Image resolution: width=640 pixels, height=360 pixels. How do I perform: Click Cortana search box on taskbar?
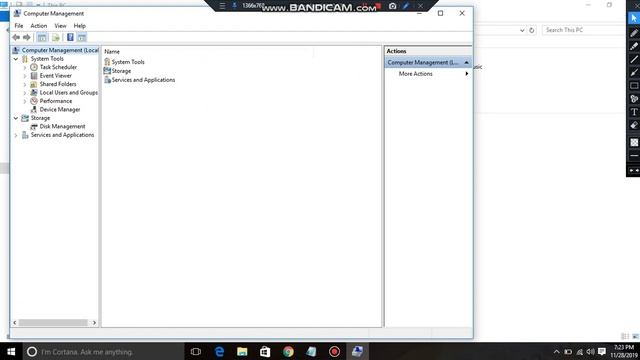coord(103,351)
